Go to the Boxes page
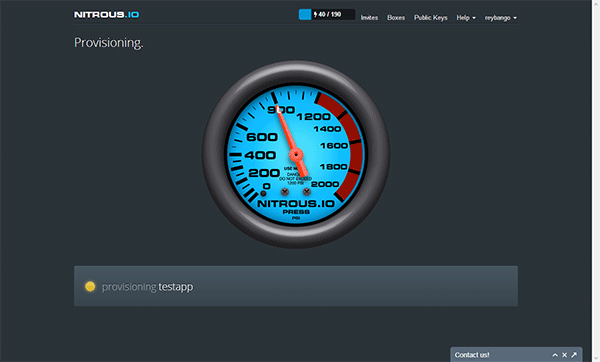The height and width of the screenshot is (362, 600). pyautogui.click(x=396, y=18)
